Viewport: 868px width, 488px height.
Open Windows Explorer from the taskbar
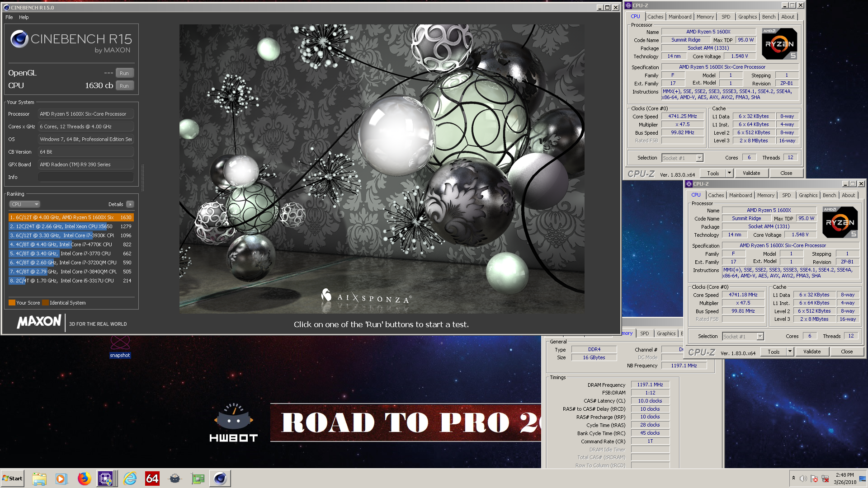coord(39,479)
